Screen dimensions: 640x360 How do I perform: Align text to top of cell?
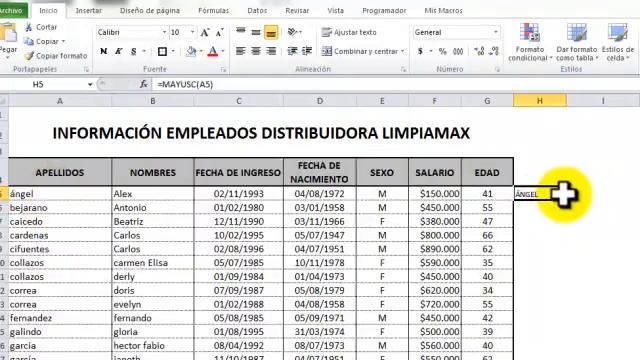pyautogui.click(x=241, y=32)
